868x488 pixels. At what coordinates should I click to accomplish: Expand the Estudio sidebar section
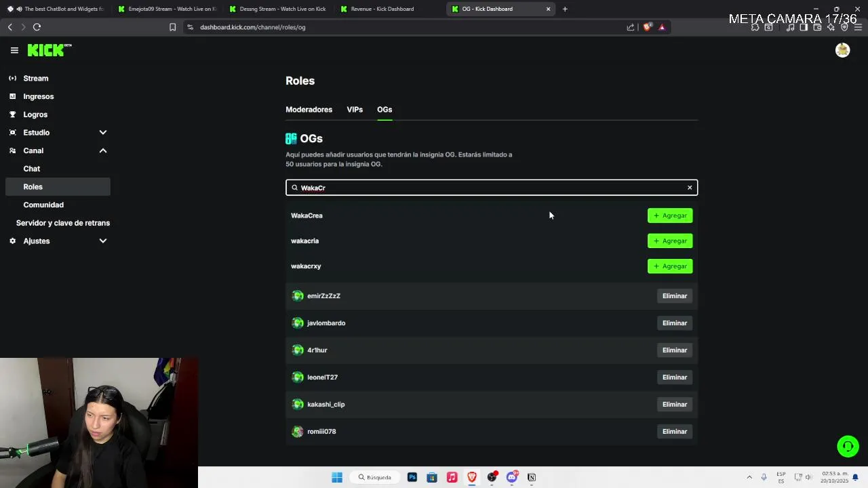coord(103,133)
